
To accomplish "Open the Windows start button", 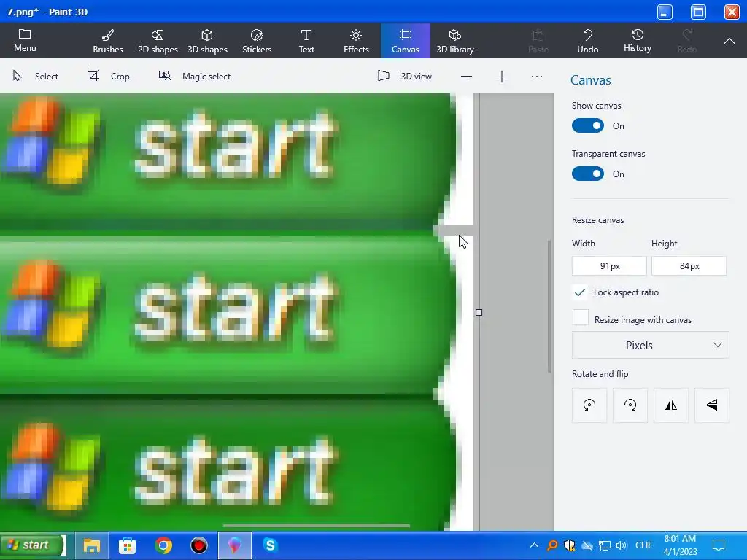I will point(32,545).
